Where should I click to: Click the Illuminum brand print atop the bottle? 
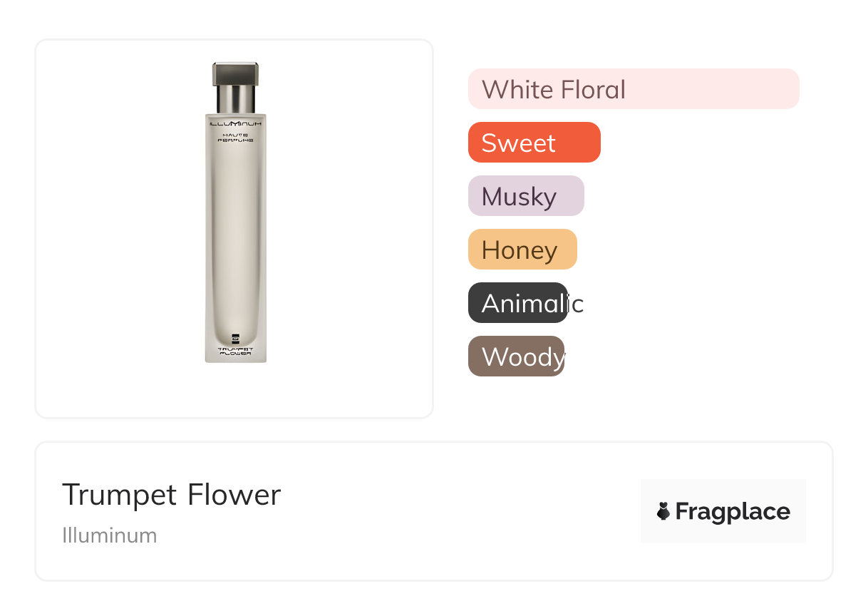235,124
